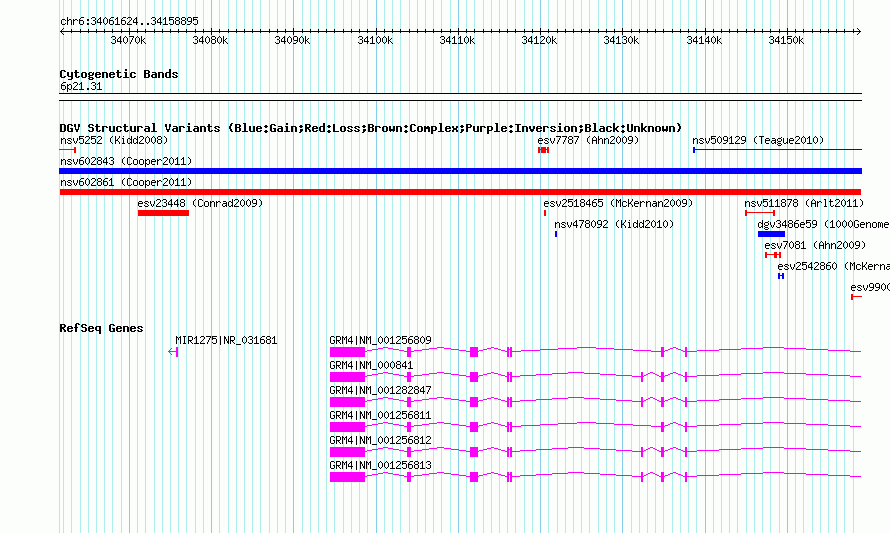The height and width of the screenshot is (533, 890).
Task: Click GRM4|NM_001256813 transcript label
Action: click(380, 465)
